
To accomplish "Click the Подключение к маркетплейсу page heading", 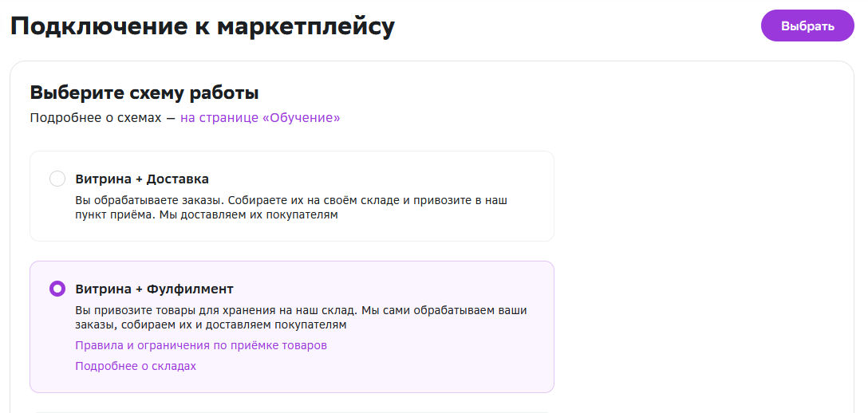I will (x=203, y=26).
